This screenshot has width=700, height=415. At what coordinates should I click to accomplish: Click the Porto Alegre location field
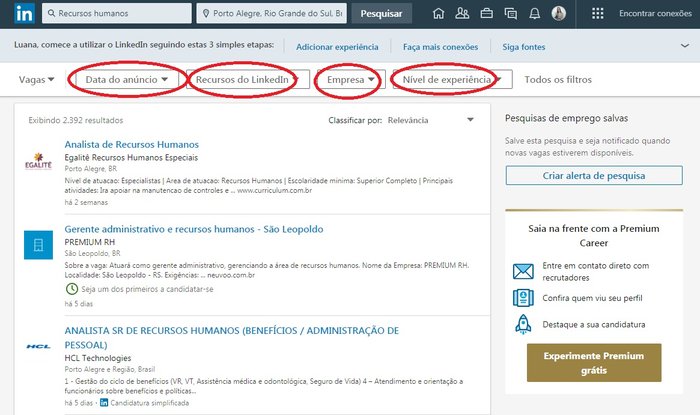[x=272, y=13]
